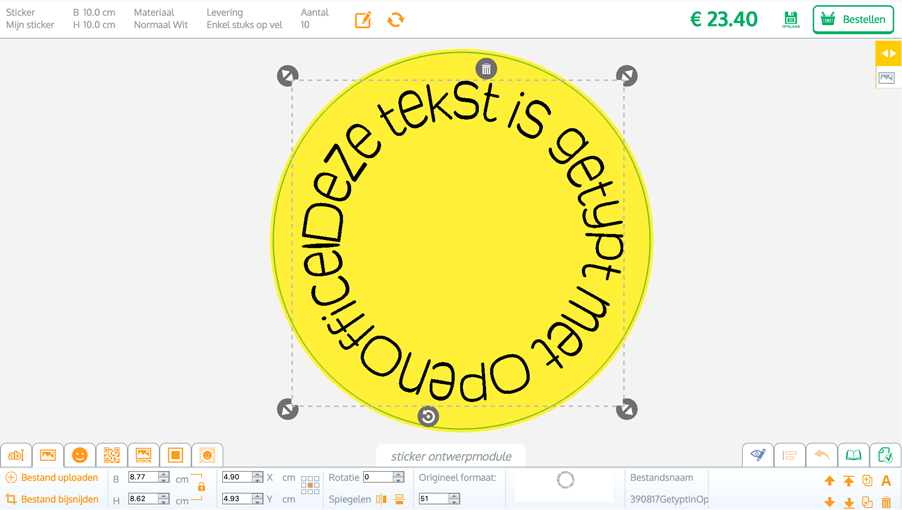
Task: Focus the Rotatie input field
Action: (x=378, y=477)
